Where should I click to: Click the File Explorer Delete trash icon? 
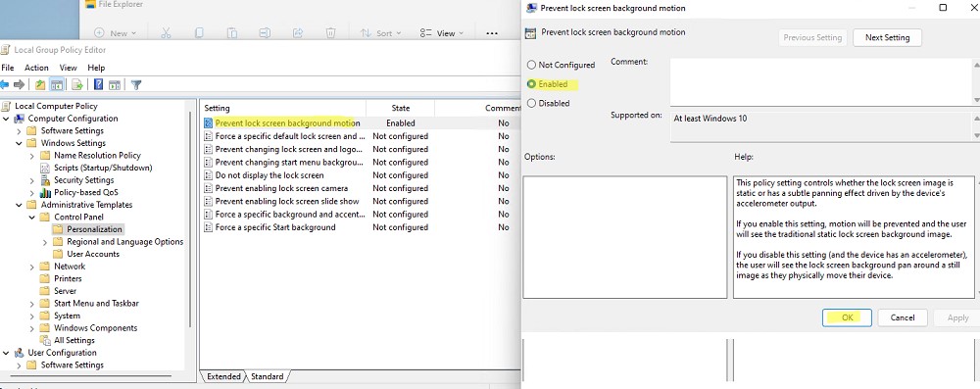point(330,32)
